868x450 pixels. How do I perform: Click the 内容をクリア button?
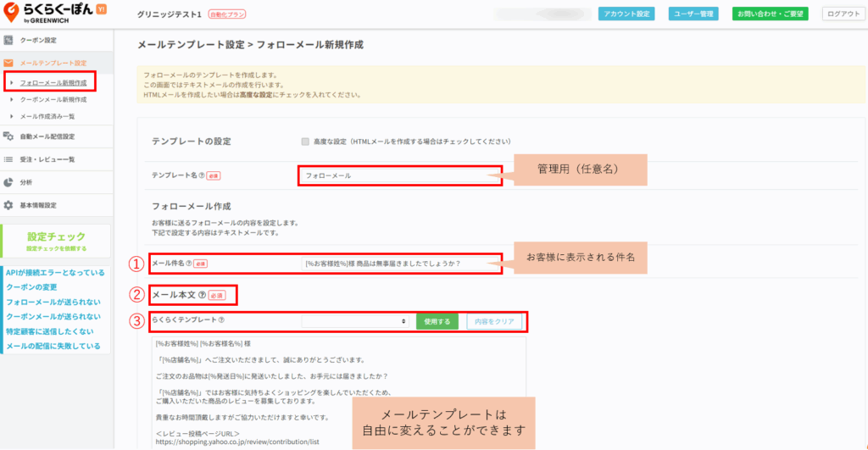(x=493, y=321)
